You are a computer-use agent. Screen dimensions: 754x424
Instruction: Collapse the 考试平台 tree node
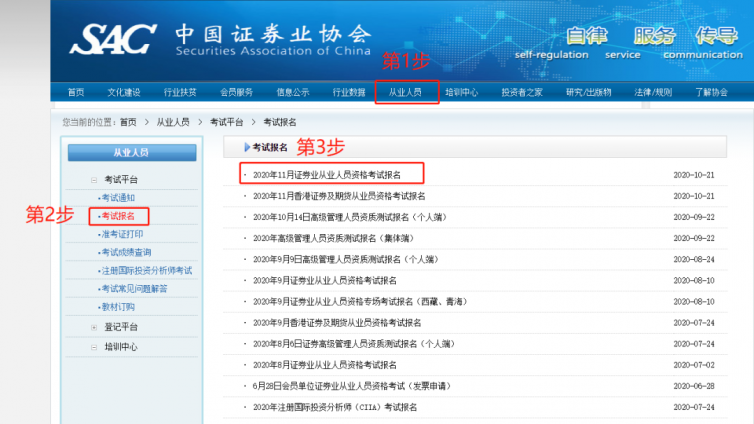[94, 180]
